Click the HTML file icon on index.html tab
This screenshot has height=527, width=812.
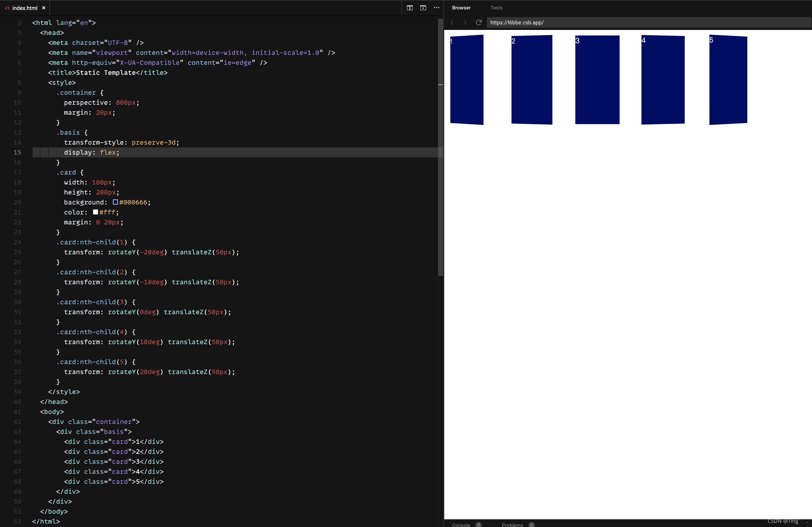(7, 8)
